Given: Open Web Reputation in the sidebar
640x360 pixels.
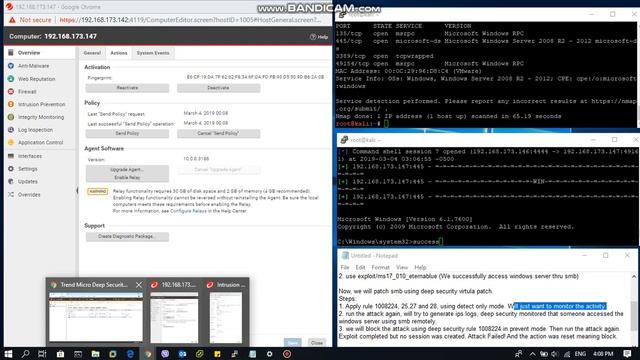Looking at the screenshot, I should [x=36, y=79].
